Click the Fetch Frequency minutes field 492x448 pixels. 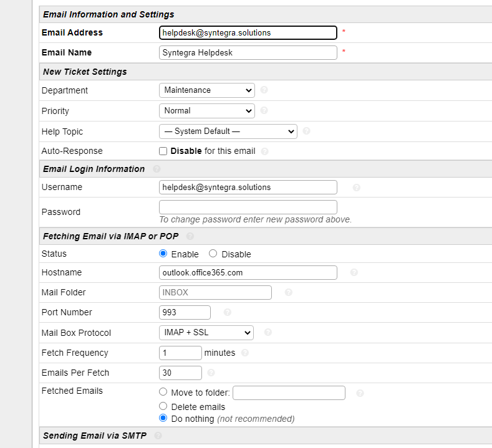point(180,353)
